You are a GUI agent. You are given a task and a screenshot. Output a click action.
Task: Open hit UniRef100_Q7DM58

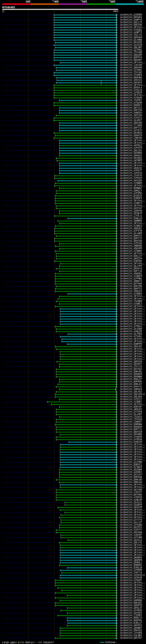[131, 15]
